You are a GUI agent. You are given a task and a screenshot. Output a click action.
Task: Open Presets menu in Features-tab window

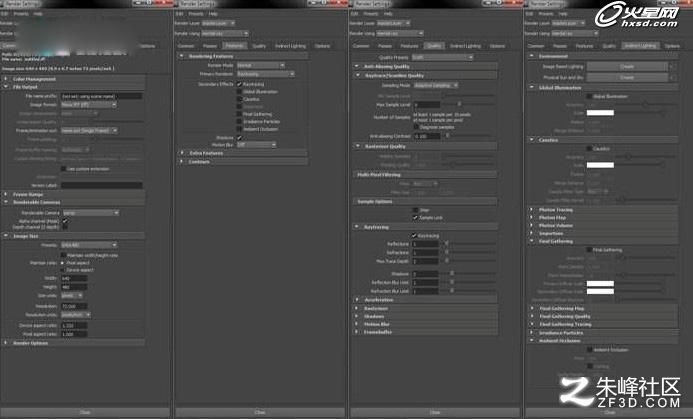pyautogui.click(x=196, y=14)
